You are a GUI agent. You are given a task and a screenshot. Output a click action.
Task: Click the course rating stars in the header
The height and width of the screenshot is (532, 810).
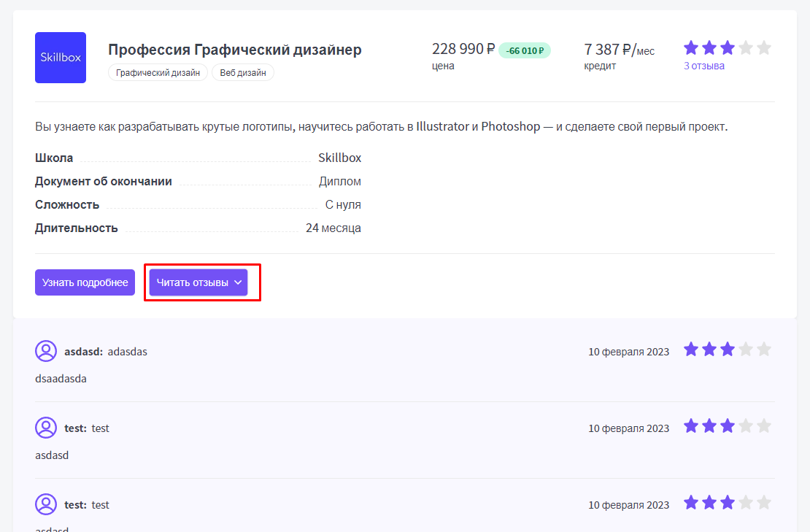point(728,48)
